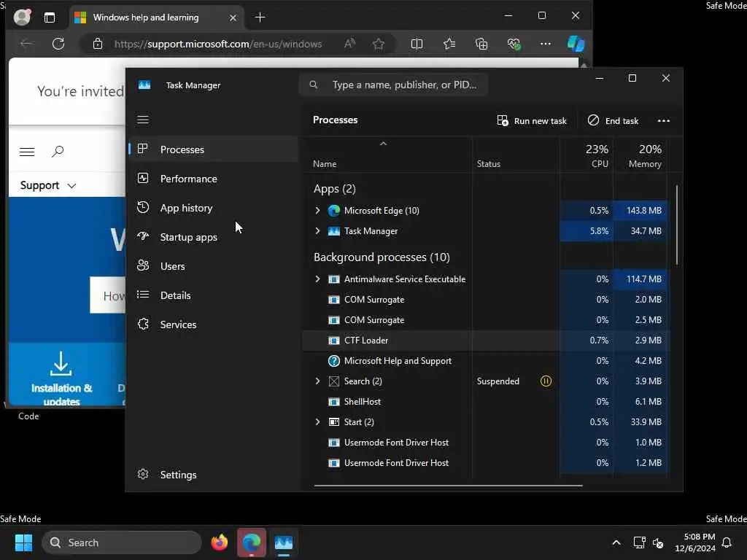Go to the Processes page in the sidebar
This screenshot has height=560, width=747.
(x=214, y=149)
